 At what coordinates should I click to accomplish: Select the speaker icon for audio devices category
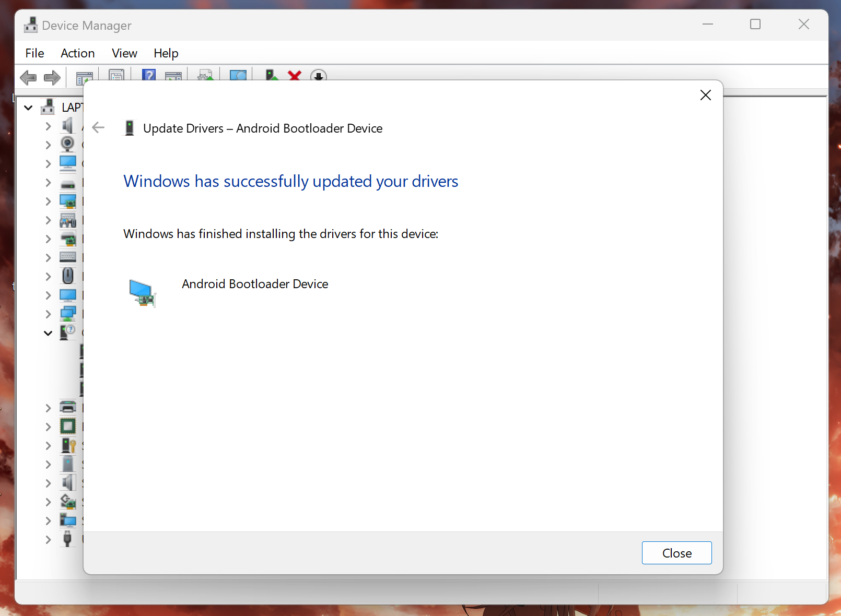pos(67,126)
